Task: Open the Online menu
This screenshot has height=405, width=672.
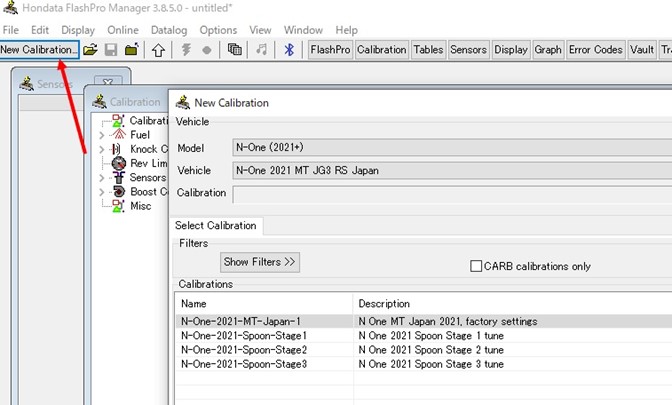Action: 123,30
